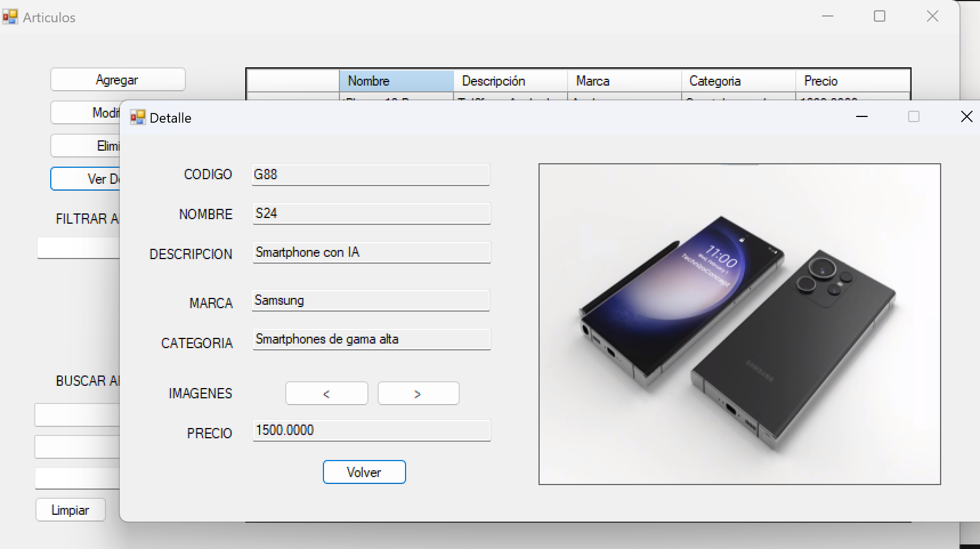Sort grid by Nombre column header
The height and width of the screenshot is (549, 980).
click(x=396, y=81)
